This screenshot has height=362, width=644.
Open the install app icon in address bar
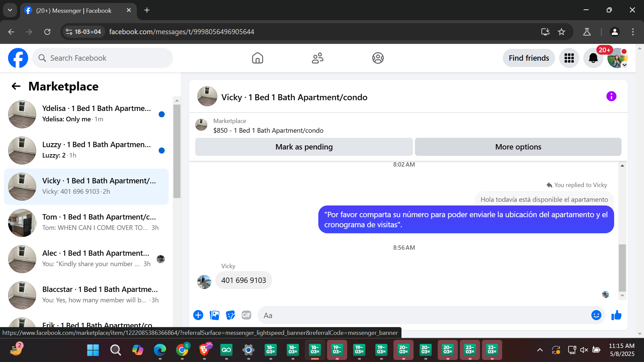[x=545, y=32]
